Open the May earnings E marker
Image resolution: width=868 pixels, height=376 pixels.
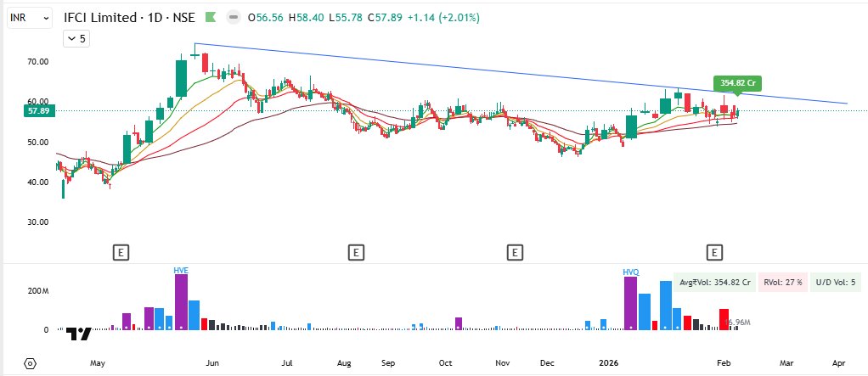click(121, 253)
